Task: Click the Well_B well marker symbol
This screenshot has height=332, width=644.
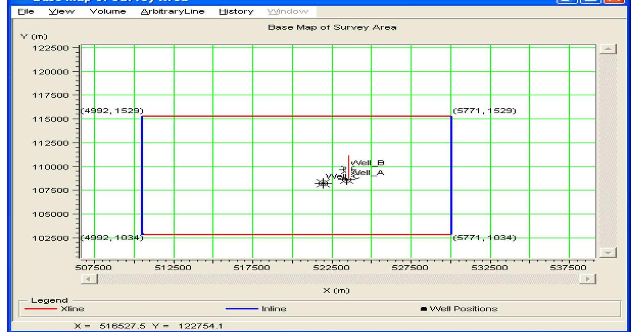Action: (x=344, y=170)
